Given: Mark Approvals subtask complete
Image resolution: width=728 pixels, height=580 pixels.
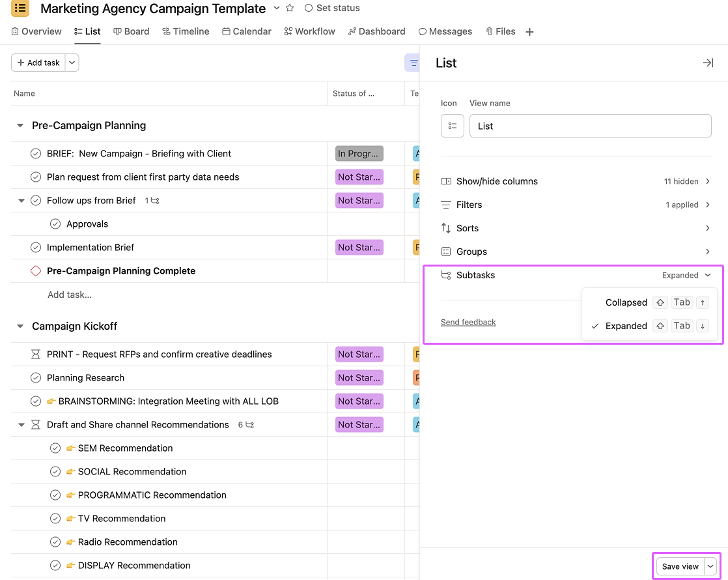Looking at the screenshot, I should point(55,224).
